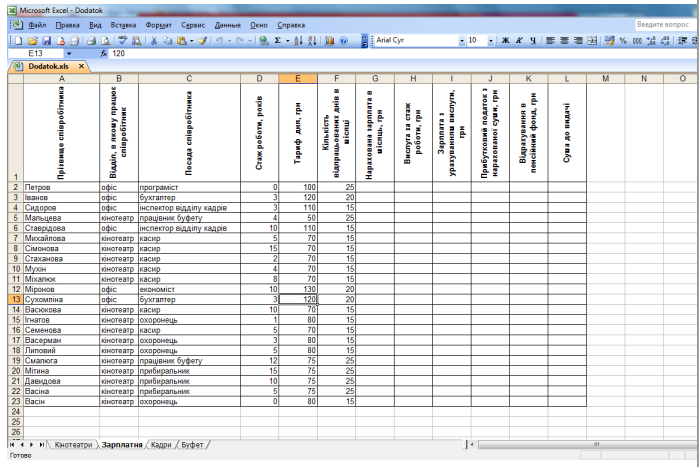Apply percent style with % icon

click(623, 41)
